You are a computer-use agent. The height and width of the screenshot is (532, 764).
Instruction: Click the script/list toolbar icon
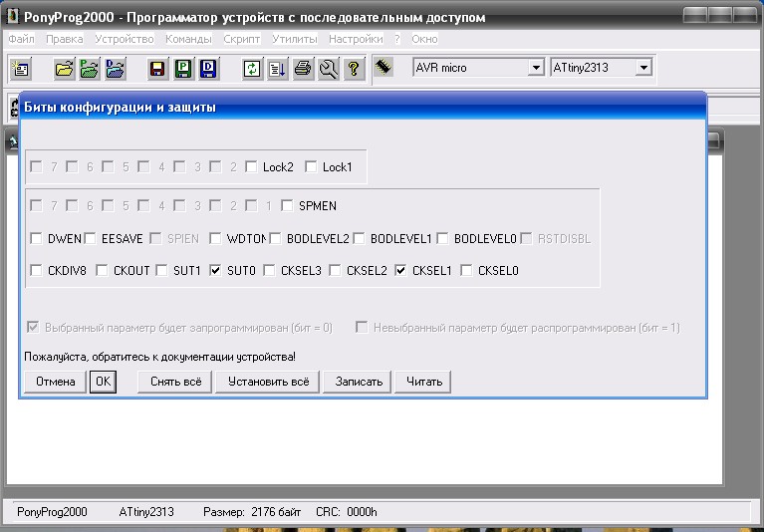pos(278,68)
